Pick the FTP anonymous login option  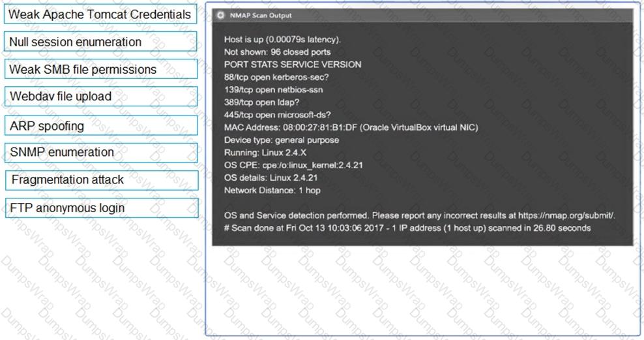pyautogui.click(x=100, y=208)
